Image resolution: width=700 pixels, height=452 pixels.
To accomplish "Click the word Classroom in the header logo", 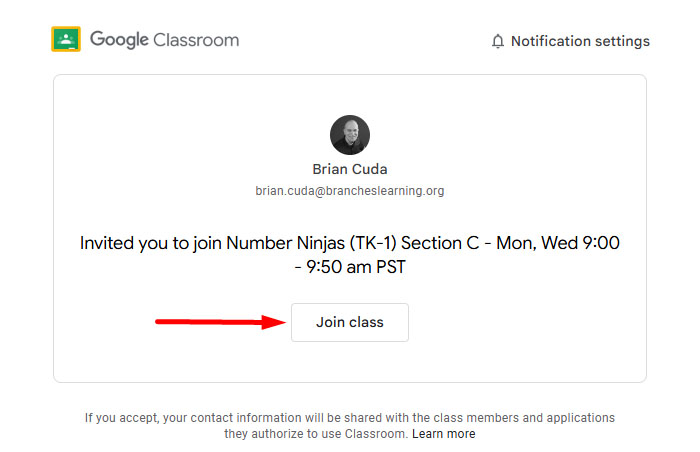I will pyautogui.click(x=196, y=40).
